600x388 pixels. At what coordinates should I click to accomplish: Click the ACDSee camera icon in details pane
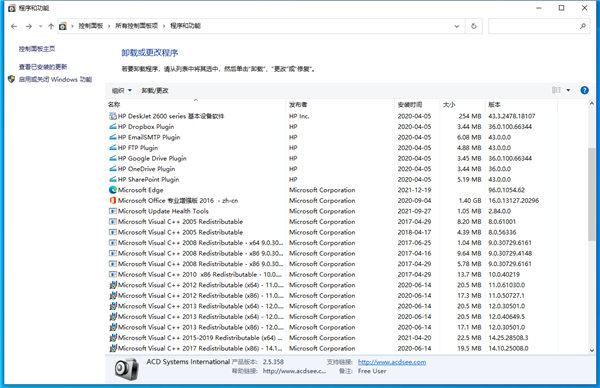coord(126,369)
